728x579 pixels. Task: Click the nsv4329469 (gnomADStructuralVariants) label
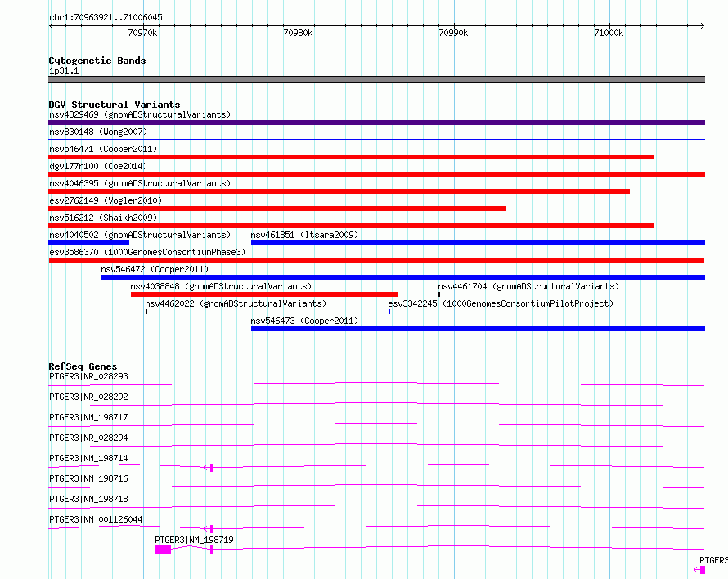pos(140,114)
